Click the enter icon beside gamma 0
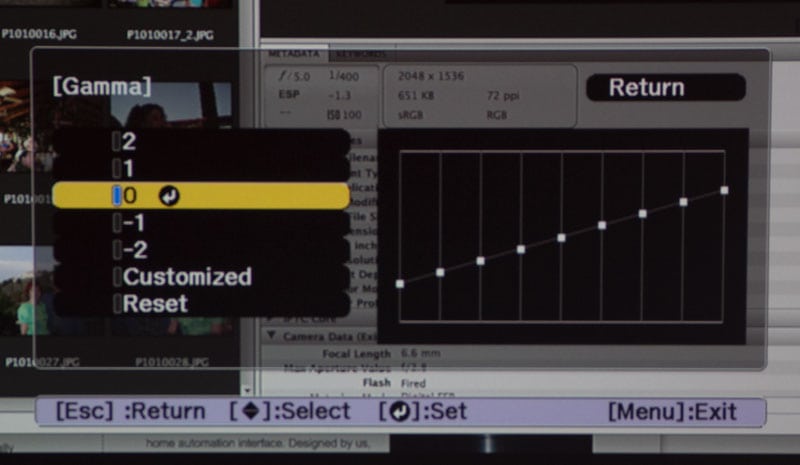 click(x=169, y=196)
